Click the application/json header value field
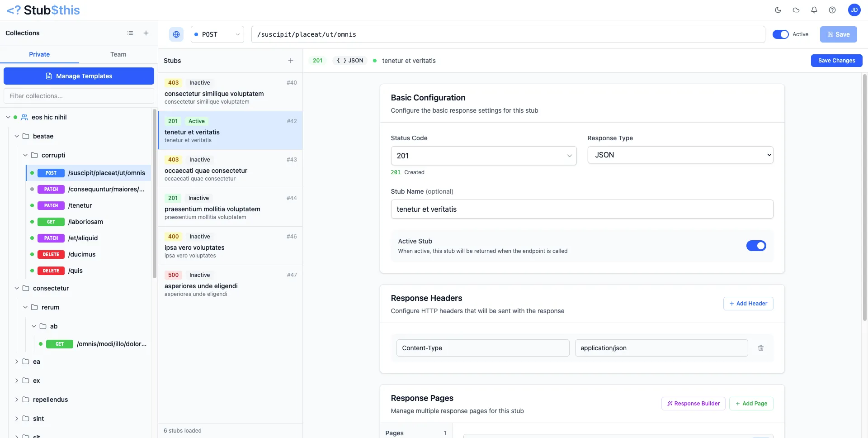868x438 pixels. tap(661, 348)
